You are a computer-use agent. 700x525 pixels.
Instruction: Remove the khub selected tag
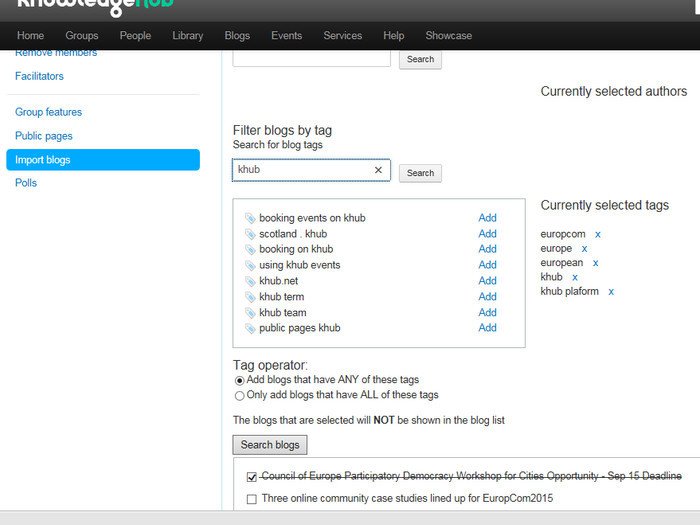coord(575,277)
